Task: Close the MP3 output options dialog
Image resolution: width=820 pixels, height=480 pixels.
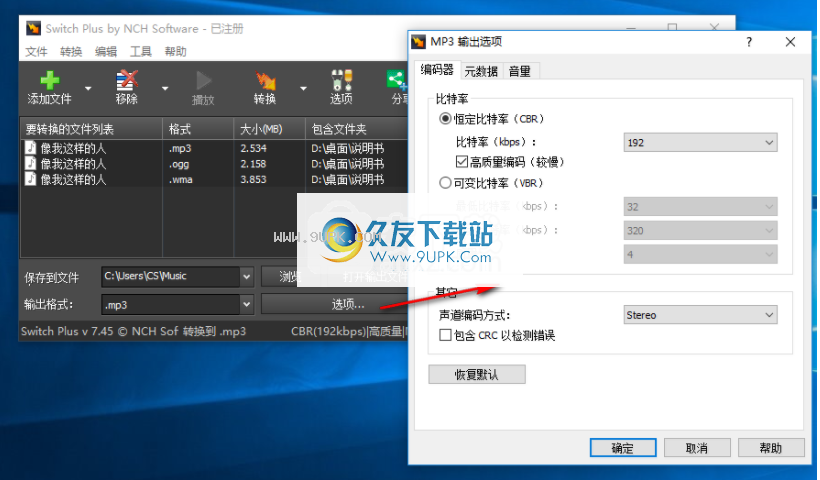Action: click(x=790, y=42)
